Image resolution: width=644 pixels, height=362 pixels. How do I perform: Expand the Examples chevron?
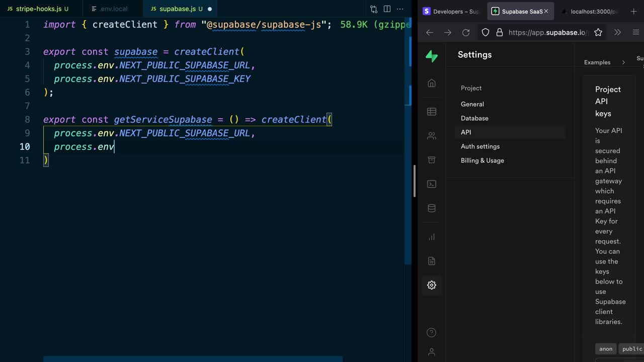click(623, 62)
